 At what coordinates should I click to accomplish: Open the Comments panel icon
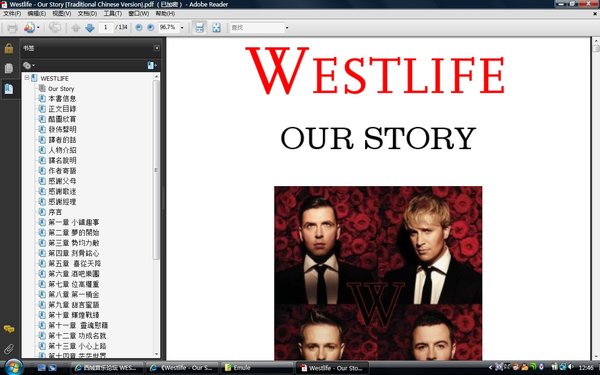click(9, 329)
